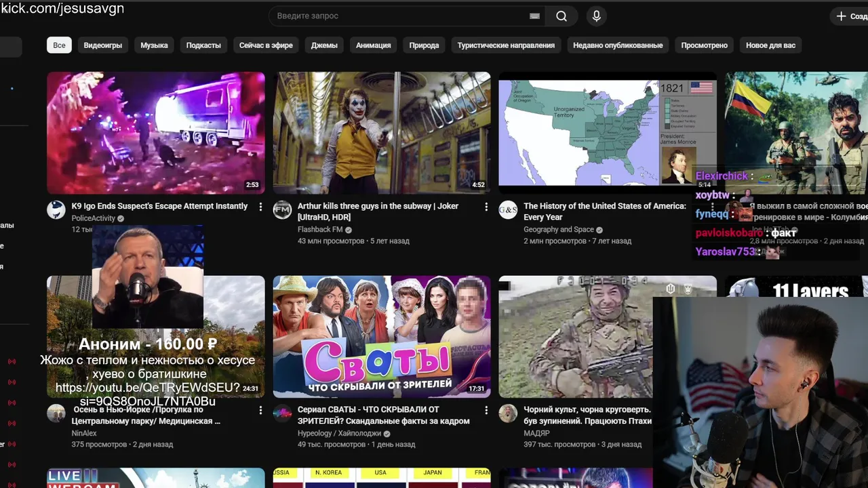Select 'Туристические направления' chip
868x488 pixels.
506,45
